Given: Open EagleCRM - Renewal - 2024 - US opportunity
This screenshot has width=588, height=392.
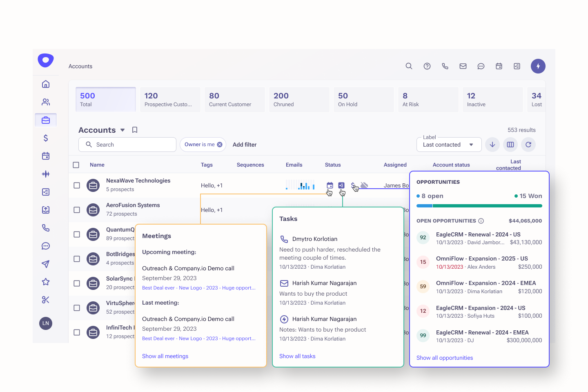Looking at the screenshot, I should [478, 234].
